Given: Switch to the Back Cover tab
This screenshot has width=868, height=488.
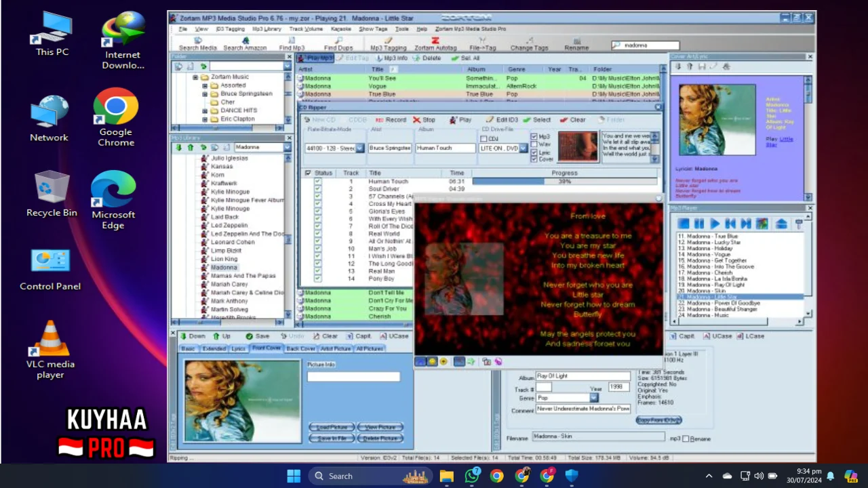Looking at the screenshot, I should [300, 348].
